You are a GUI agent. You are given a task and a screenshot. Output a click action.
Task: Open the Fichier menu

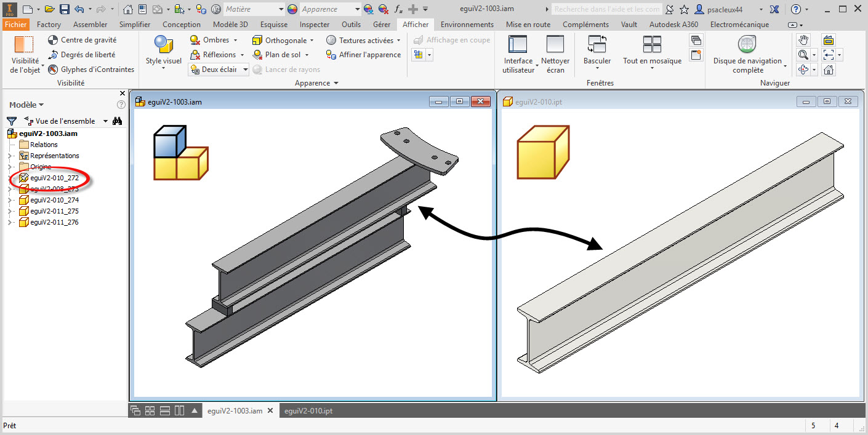(15, 25)
